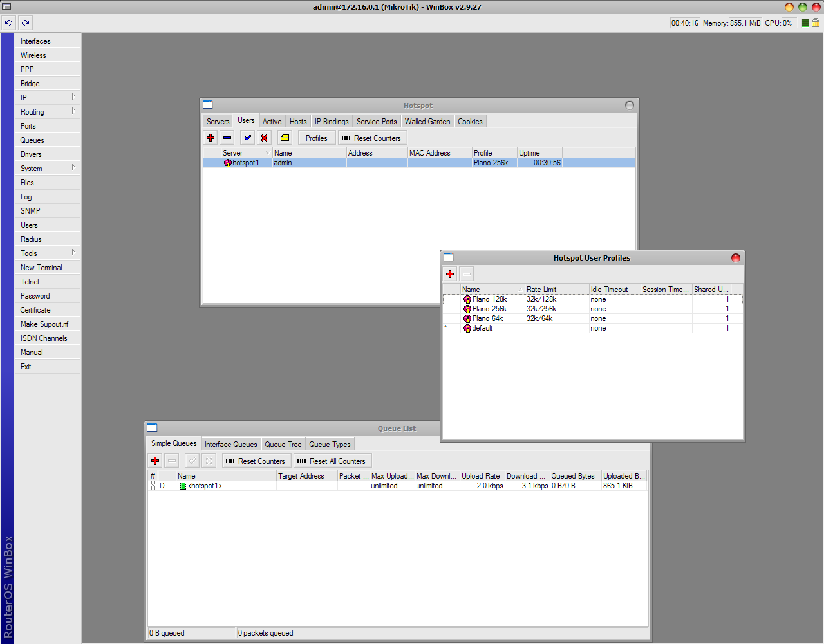Open the Active tab in Hotspot

[x=272, y=122]
